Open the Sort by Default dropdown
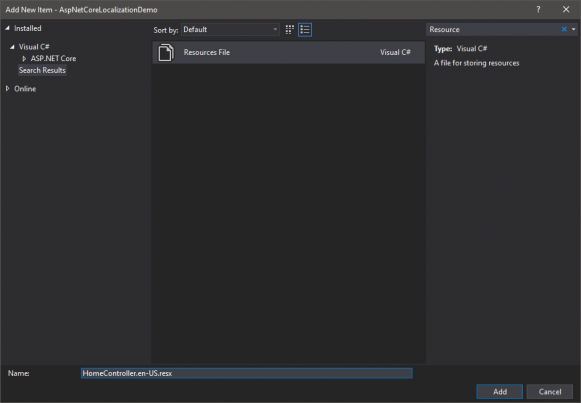581x403 pixels. click(x=230, y=30)
